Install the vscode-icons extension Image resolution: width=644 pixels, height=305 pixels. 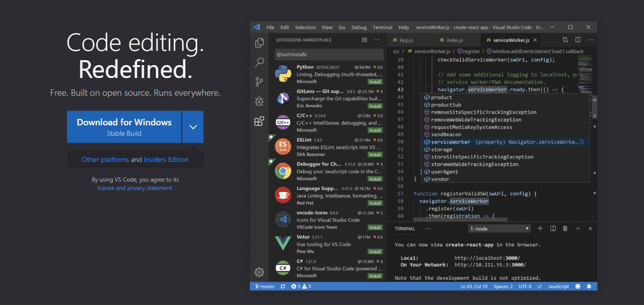(375, 228)
